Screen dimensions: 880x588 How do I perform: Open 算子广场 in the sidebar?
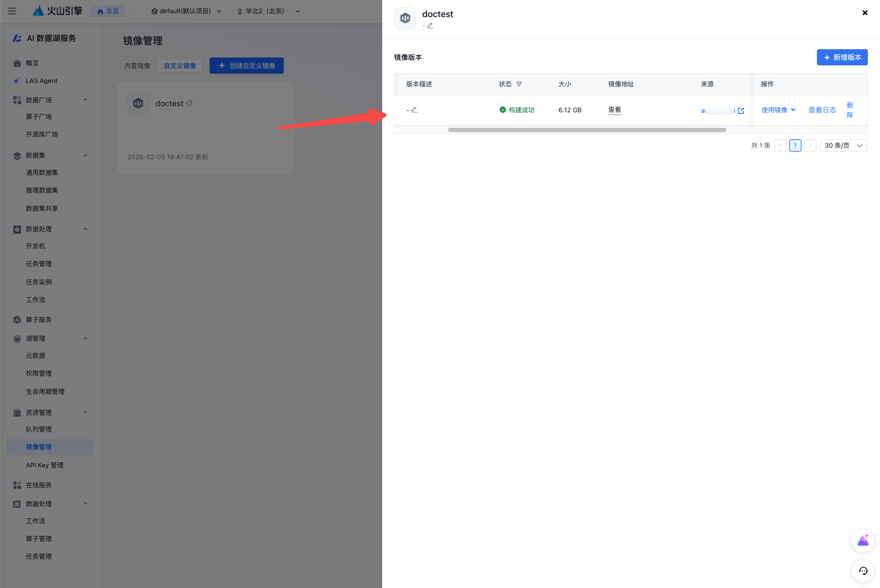coord(39,117)
